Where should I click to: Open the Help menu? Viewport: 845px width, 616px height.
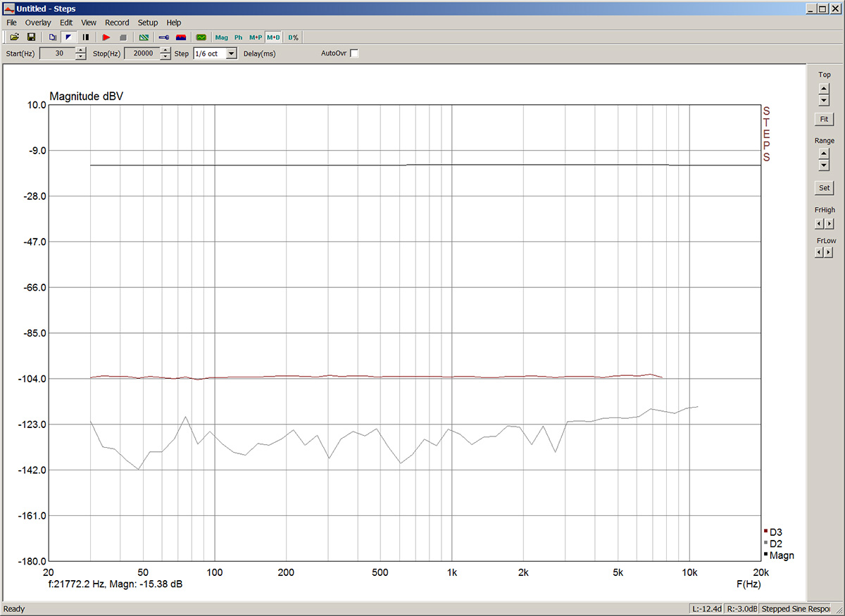(174, 23)
